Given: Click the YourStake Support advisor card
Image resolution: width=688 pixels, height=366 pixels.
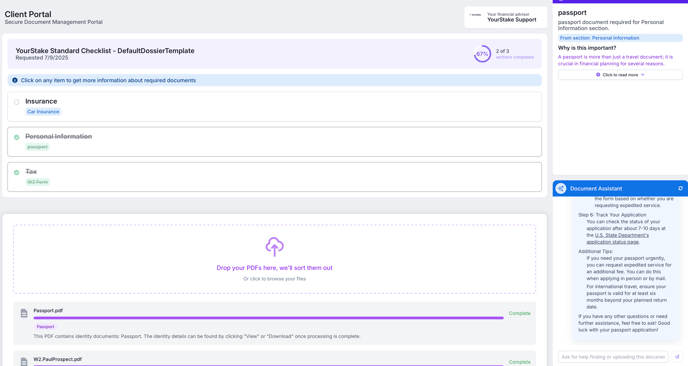Looking at the screenshot, I should tap(505, 17).
